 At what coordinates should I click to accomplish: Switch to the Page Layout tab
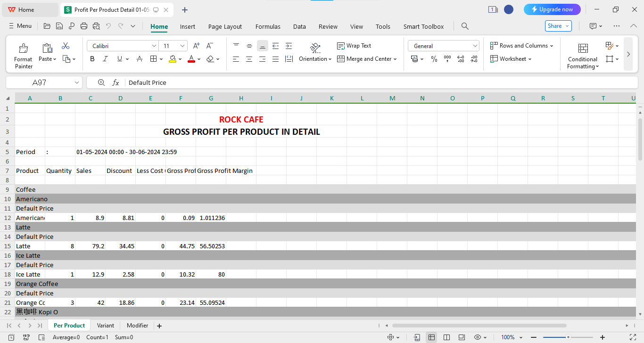[225, 26]
